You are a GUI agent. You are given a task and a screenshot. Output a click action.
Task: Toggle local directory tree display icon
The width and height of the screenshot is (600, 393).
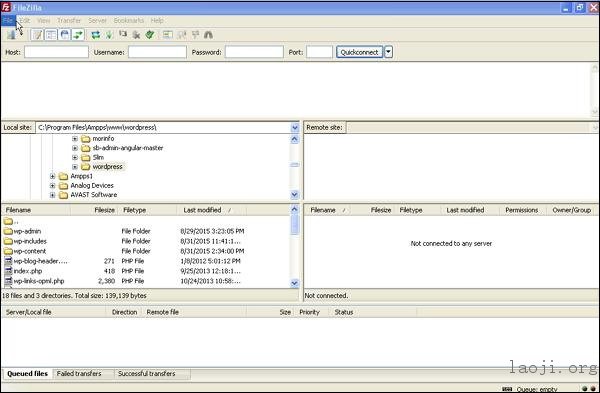point(51,35)
